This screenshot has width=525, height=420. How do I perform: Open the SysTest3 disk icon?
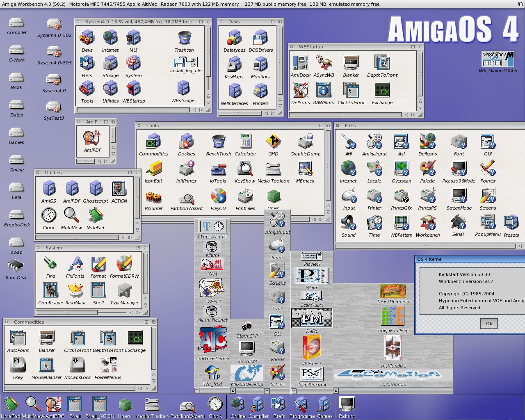[x=54, y=107]
